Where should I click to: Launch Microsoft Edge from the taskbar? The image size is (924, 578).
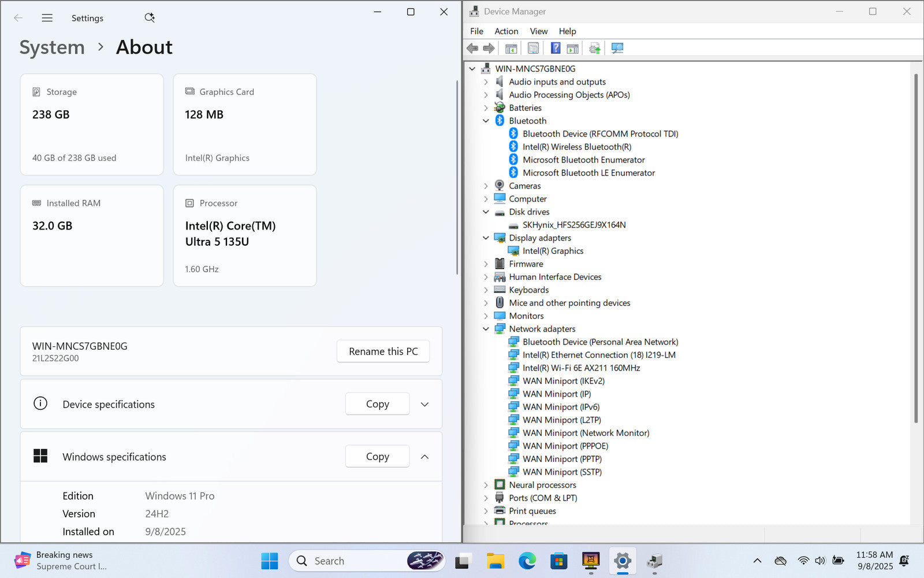[x=527, y=561]
